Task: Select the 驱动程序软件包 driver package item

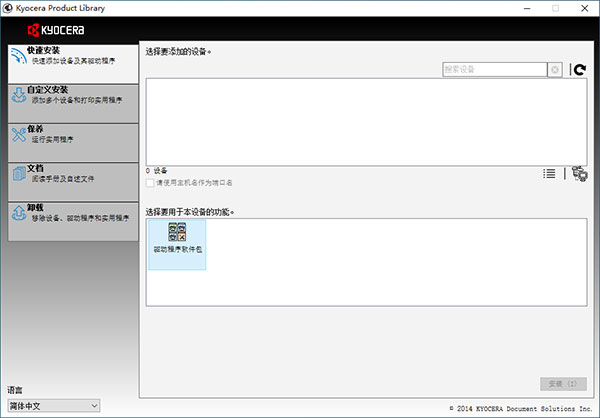Action: (177, 245)
